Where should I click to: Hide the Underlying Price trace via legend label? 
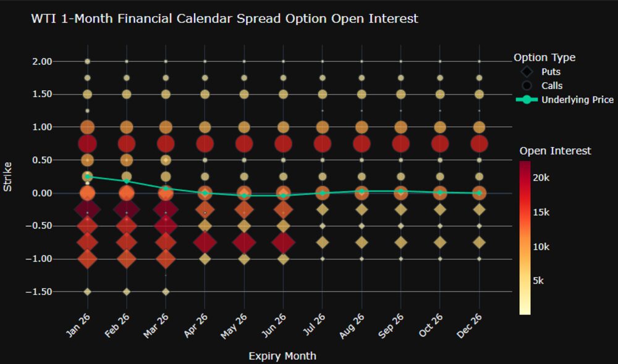click(x=577, y=99)
